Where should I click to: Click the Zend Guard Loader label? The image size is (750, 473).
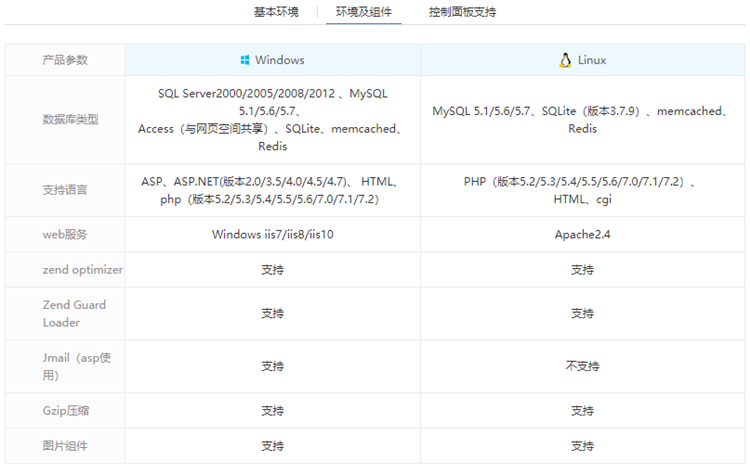(74, 314)
